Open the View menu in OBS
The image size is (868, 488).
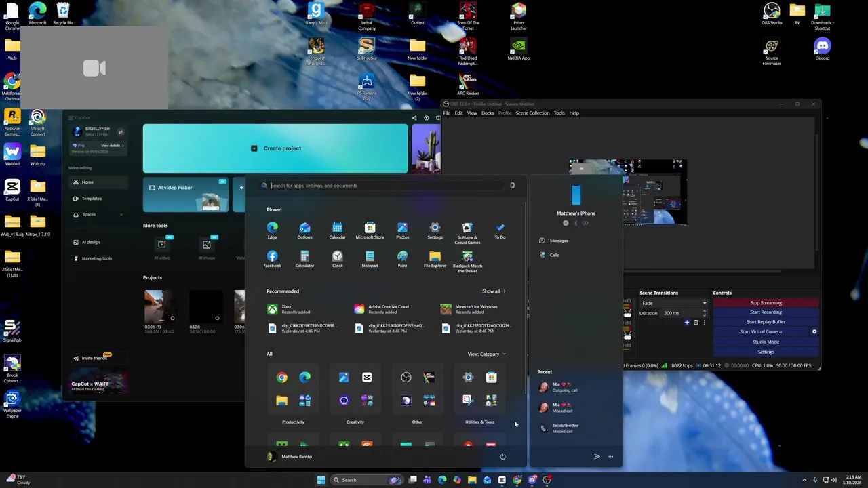pos(472,113)
